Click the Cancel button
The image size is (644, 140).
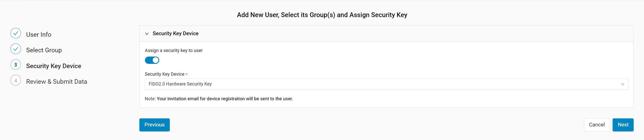[597, 125]
